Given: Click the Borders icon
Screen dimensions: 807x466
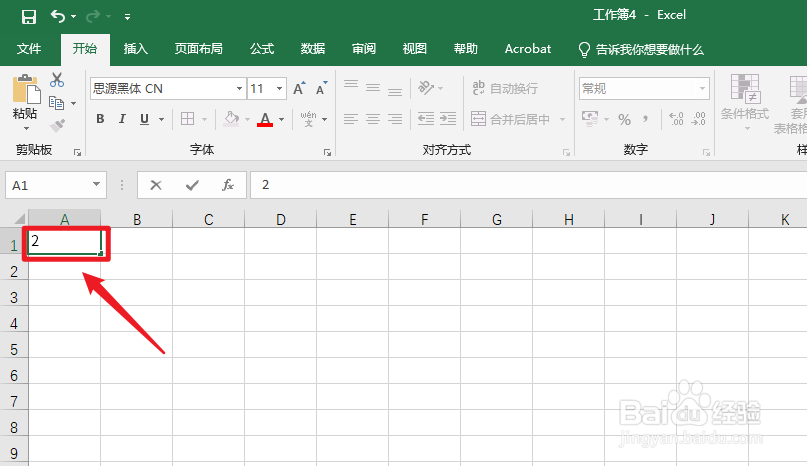Looking at the screenshot, I should click(188, 119).
